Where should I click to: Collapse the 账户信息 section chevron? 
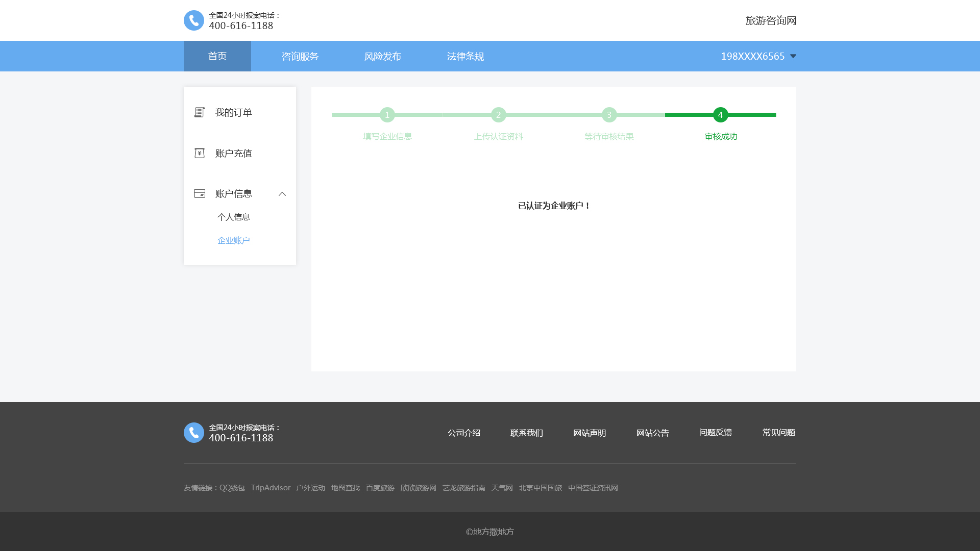click(x=282, y=194)
